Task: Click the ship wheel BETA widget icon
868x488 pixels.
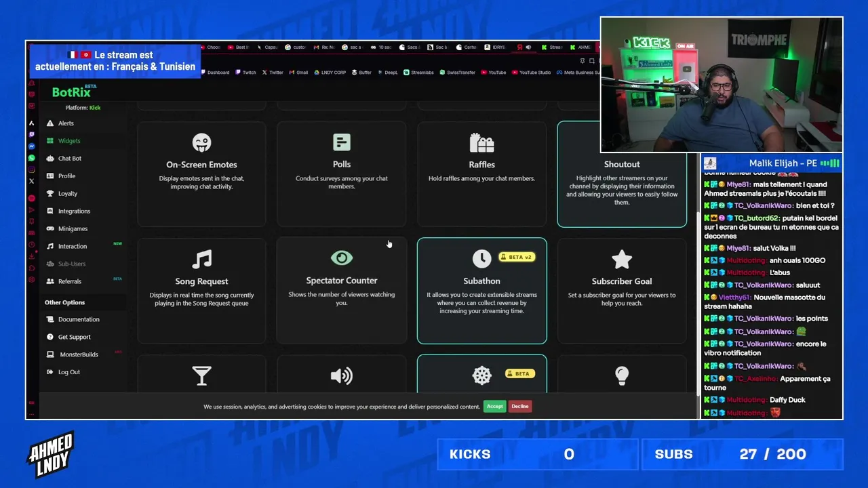Action: [481, 375]
